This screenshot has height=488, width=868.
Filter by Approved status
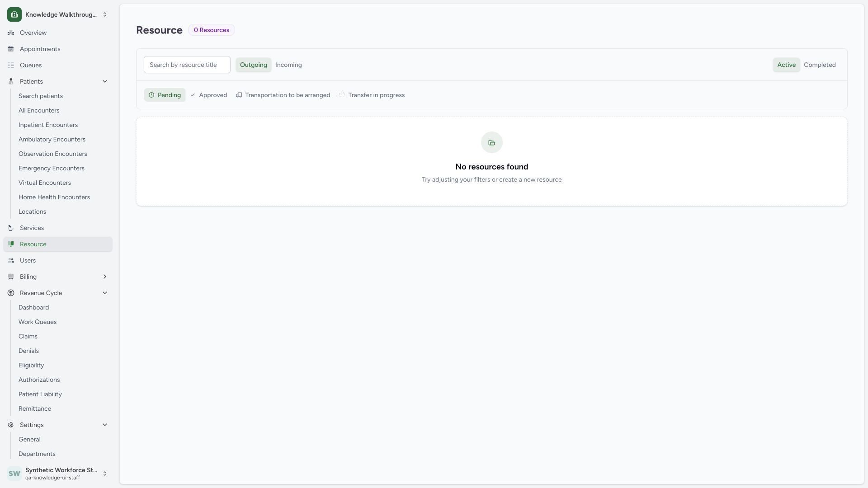pyautogui.click(x=209, y=95)
